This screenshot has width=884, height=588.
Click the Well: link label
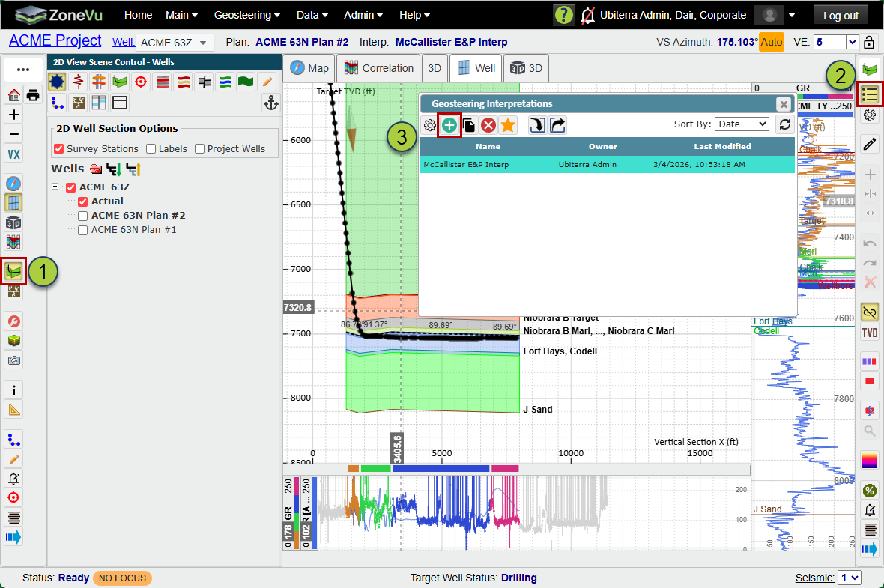click(124, 42)
